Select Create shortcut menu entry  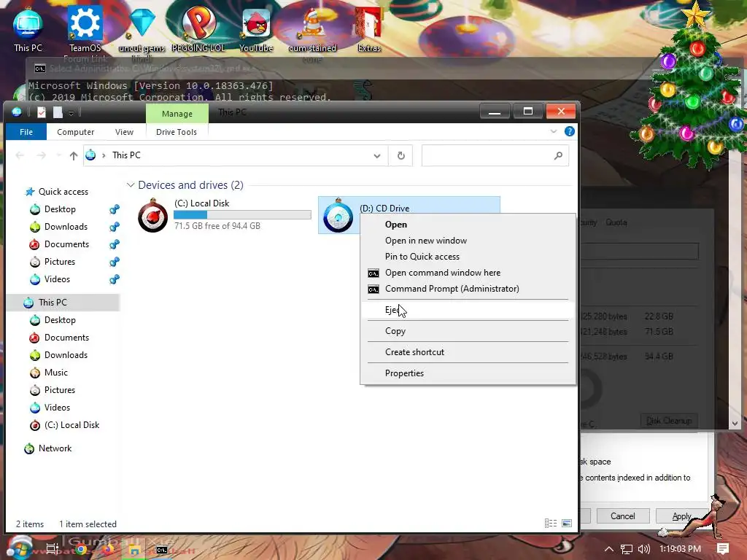coord(468,352)
